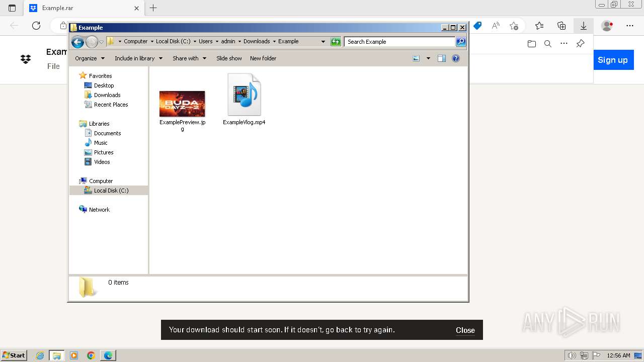644x362 pixels.
Task: Select the Example.rar browser tab
Action: pyautogui.click(x=83, y=8)
